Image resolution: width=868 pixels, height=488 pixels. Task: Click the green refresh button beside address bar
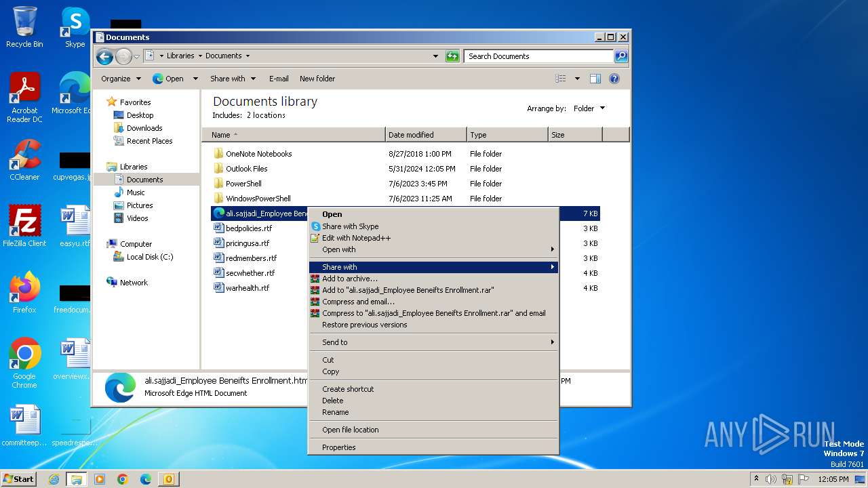click(x=452, y=56)
